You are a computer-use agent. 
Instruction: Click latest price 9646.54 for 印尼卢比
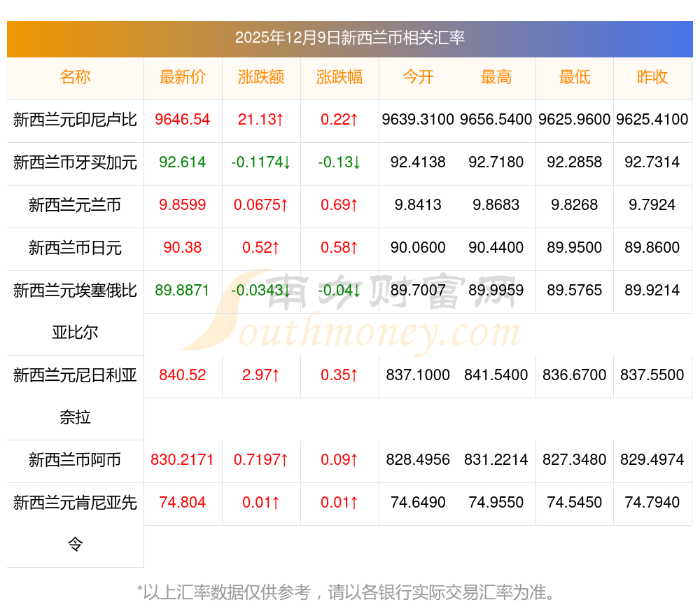(x=183, y=120)
